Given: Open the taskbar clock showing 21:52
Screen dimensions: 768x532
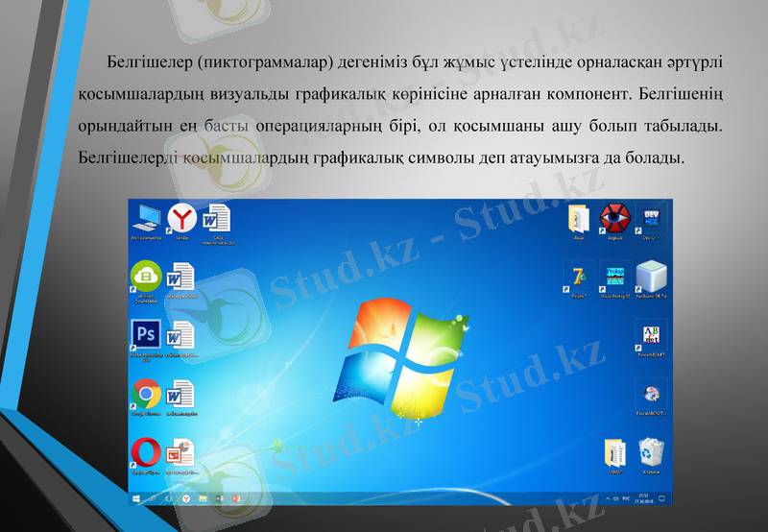Looking at the screenshot, I should pyautogui.click(x=643, y=498).
